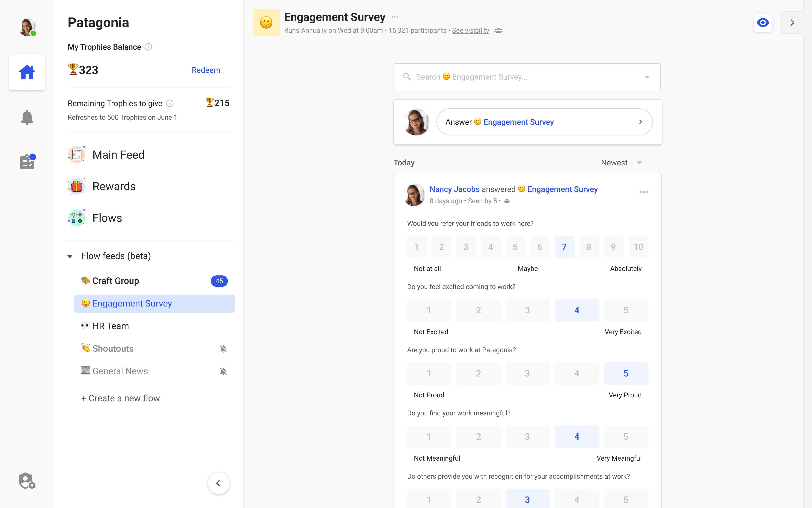Open the Shoutouts flow feed
This screenshot has width=812, height=508.
coord(154,349)
